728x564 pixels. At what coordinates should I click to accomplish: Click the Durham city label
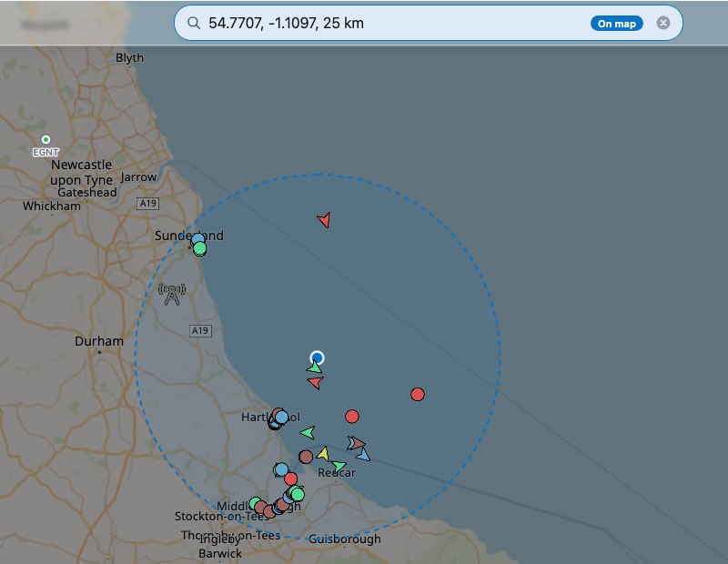pos(99,341)
